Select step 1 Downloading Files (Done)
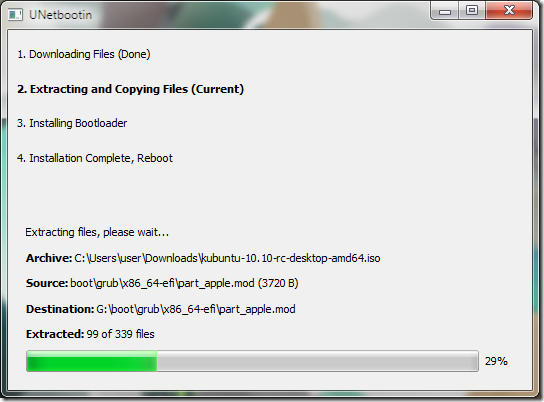The height and width of the screenshot is (402, 544). click(x=84, y=54)
